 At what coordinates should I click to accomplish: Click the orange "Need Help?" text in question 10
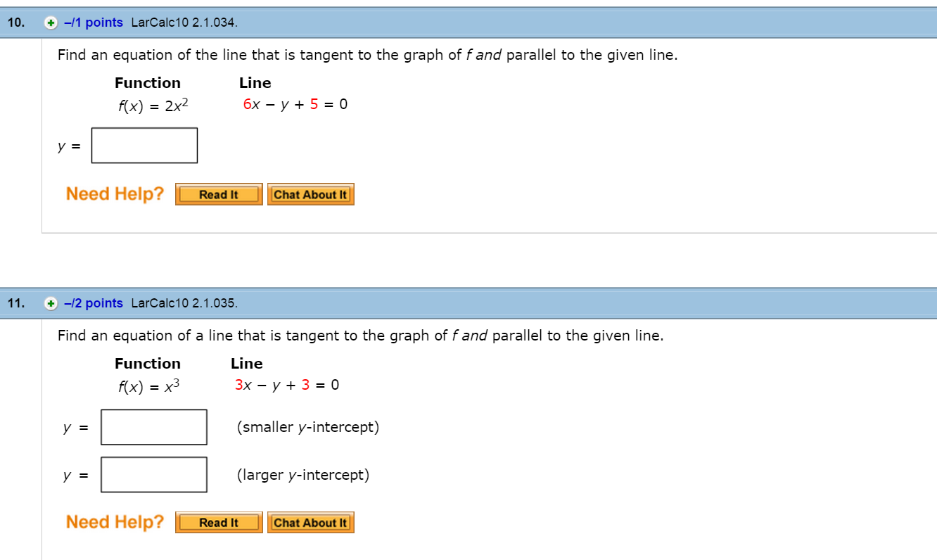coord(115,193)
